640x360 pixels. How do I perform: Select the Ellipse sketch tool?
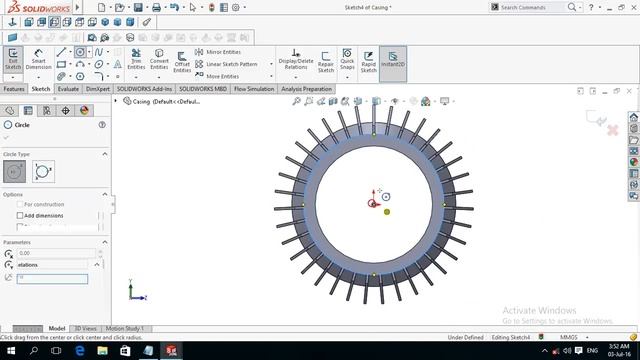[x=99, y=64]
